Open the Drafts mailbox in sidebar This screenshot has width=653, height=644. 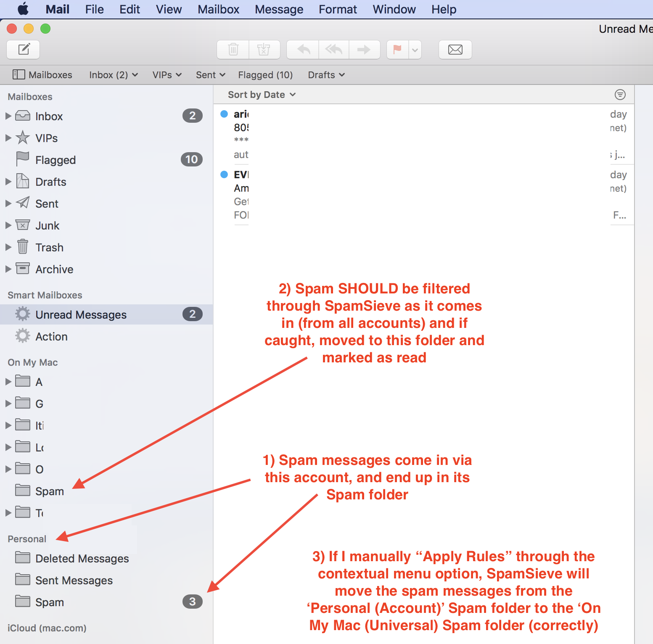(x=106, y=182)
